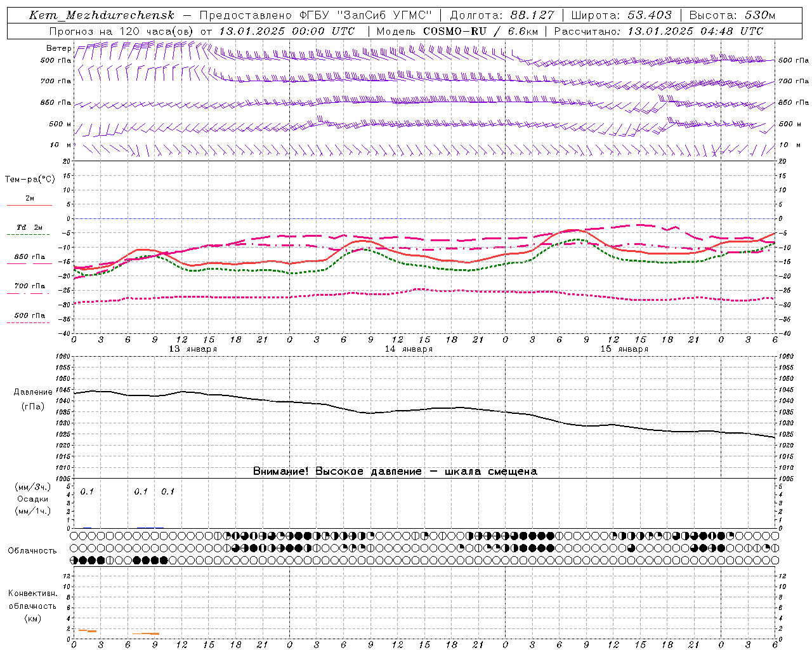Click the '850 гПа' temperature legend entry
The height and width of the screenshot is (650, 812).
(30, 257)
